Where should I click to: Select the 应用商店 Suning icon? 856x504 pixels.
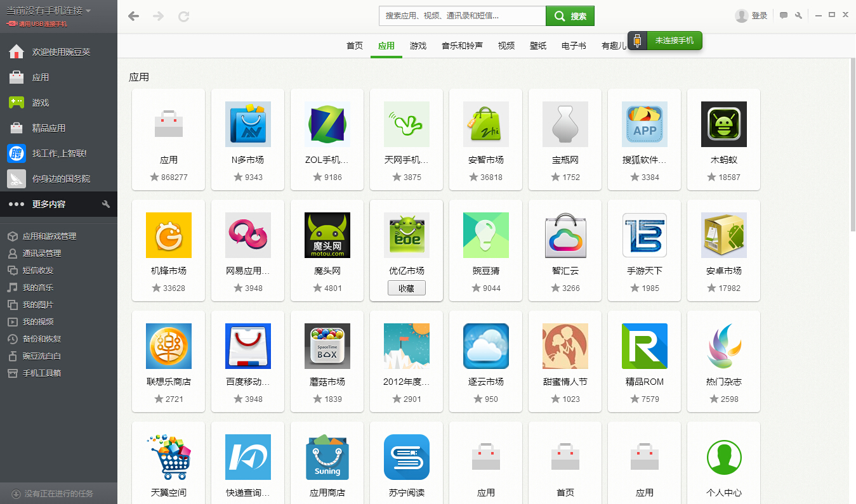(x=327, y=457)
